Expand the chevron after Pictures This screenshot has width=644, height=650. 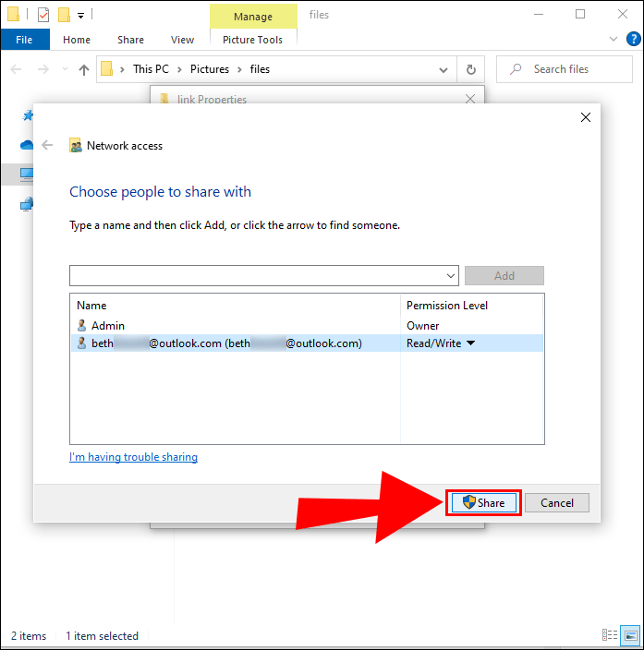239,69
